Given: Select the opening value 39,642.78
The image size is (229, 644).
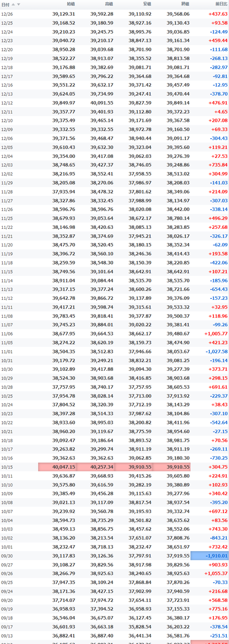Looking at the screenshot, I should point(64,298).
